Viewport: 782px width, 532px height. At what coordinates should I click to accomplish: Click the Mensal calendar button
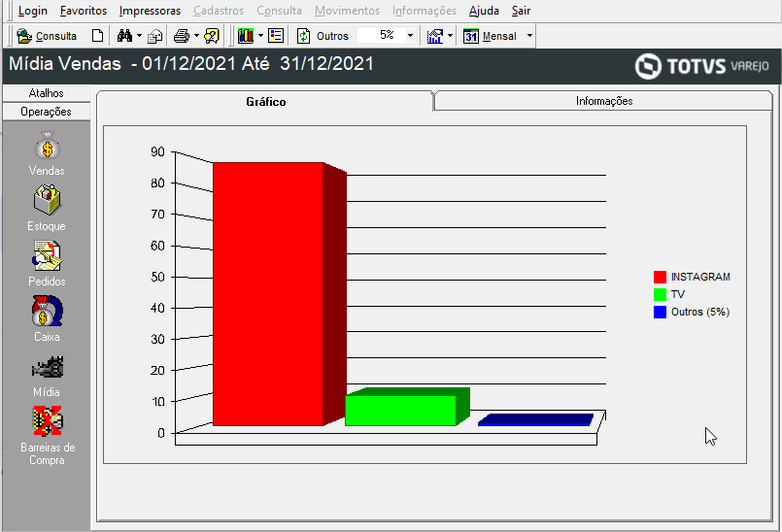point(490,36)
